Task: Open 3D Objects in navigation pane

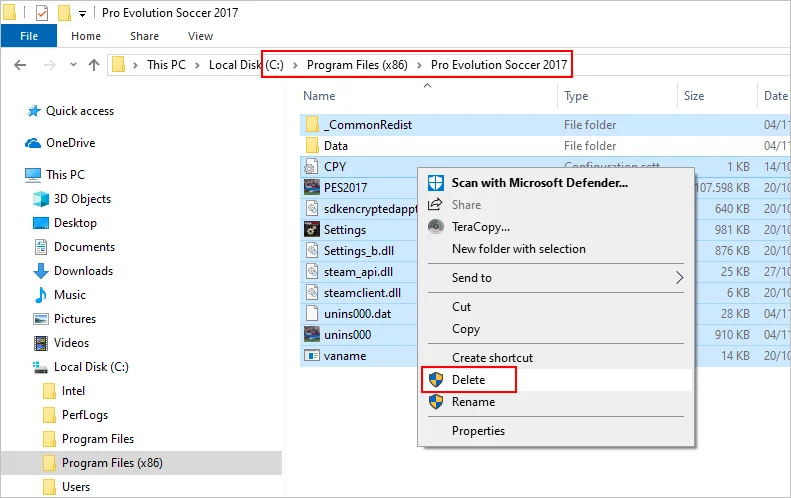Action: click(x=82, y=199)
